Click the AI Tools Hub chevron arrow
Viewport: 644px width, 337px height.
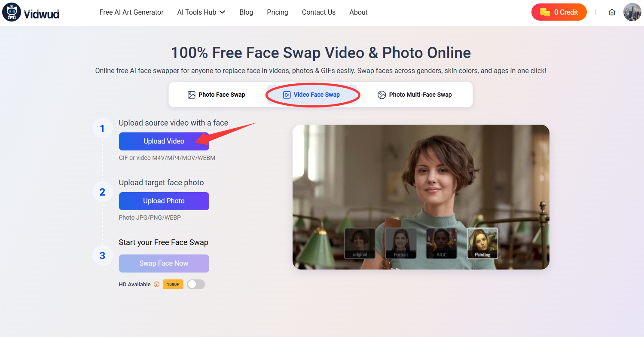pos(223,12)
